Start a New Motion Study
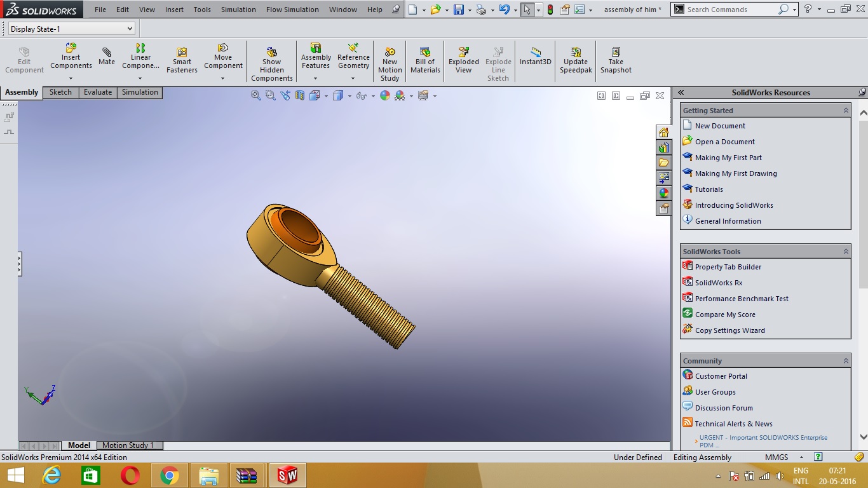The width and height of the screenshot is (868, 488). click(390, 64)
